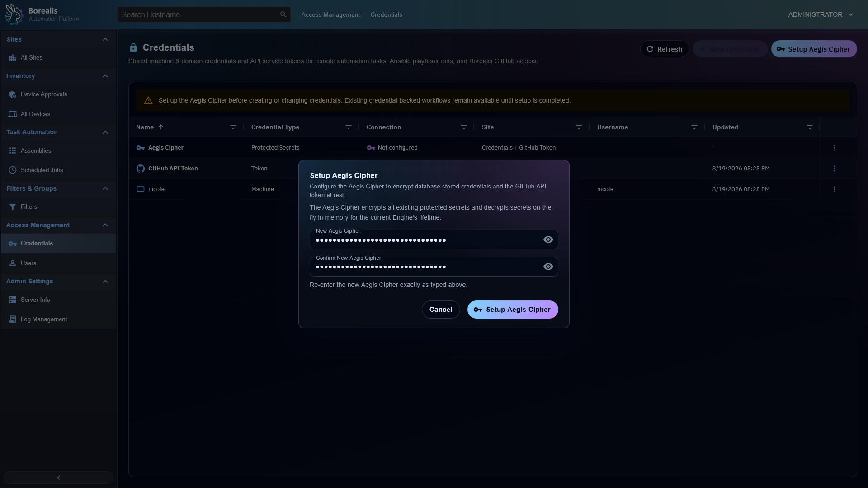Open filter menu for Username column
Screen dimensions: 868x488
pos(694,127)
